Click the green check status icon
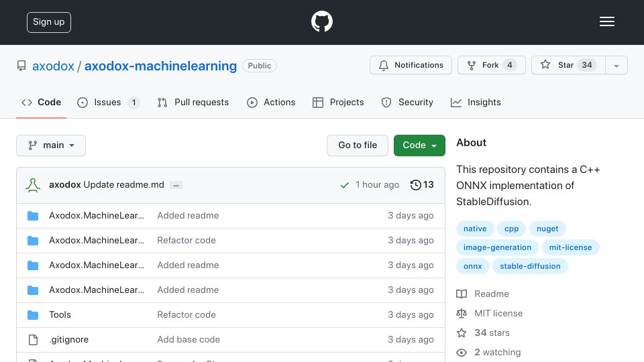 (x=345, y=185)
